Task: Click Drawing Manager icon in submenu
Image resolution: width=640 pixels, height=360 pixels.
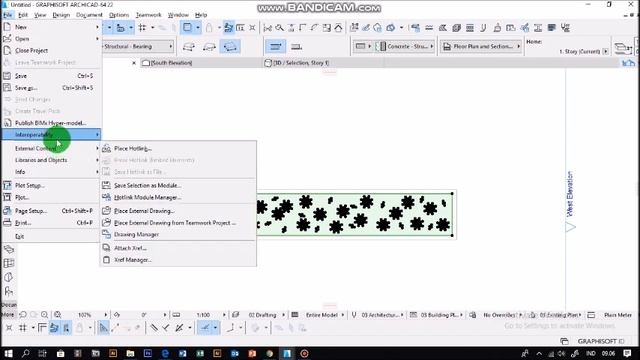Action: point(107,234)
